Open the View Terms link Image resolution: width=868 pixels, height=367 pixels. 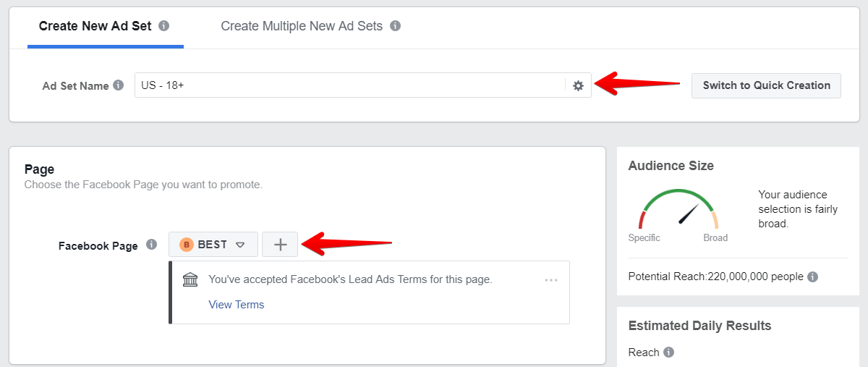pos(237,305)
